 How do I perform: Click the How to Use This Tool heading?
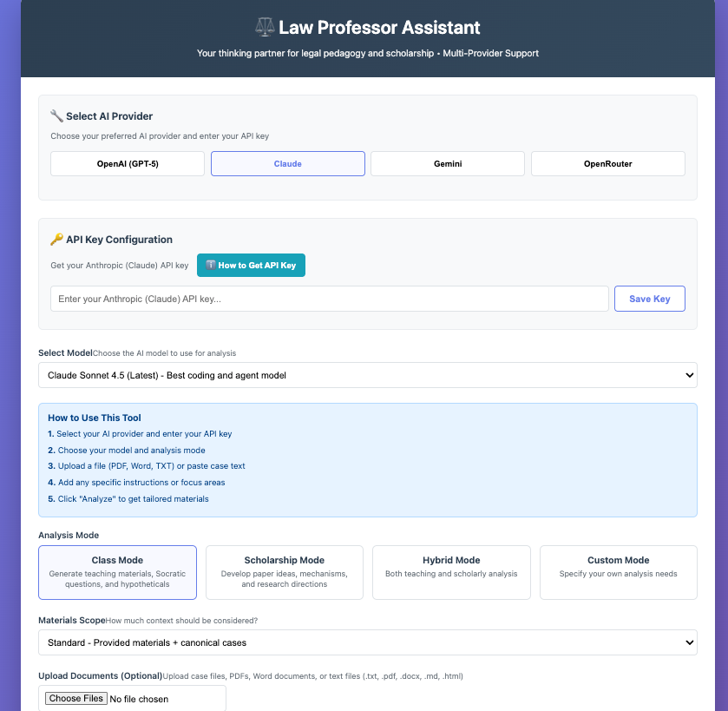(x=95, y=418)
